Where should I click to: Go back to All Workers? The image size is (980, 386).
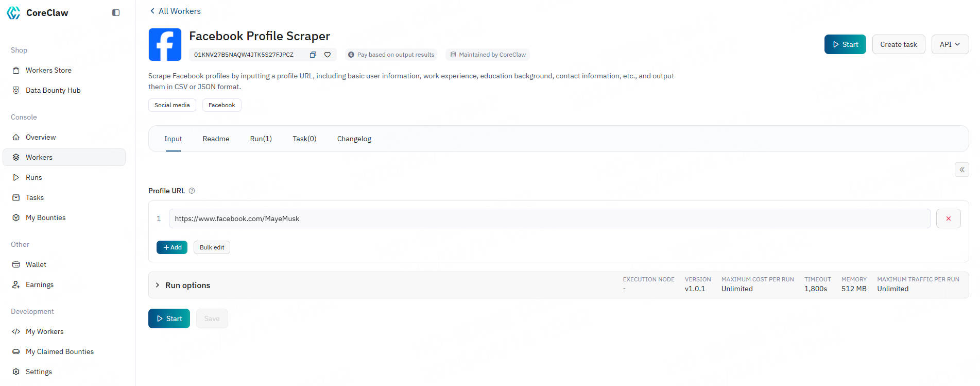pos(175,11)
